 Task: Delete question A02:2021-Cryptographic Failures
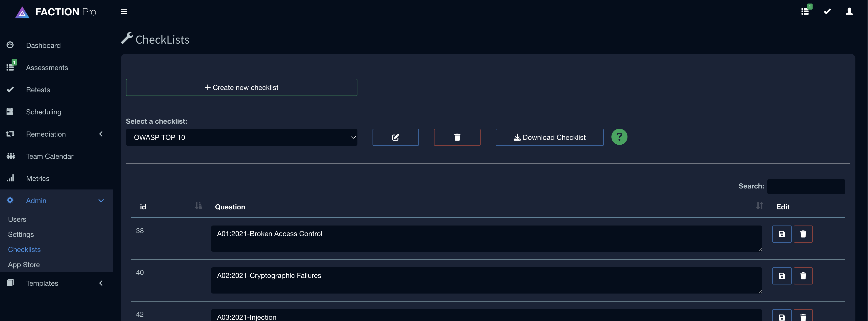click(803, 276)
